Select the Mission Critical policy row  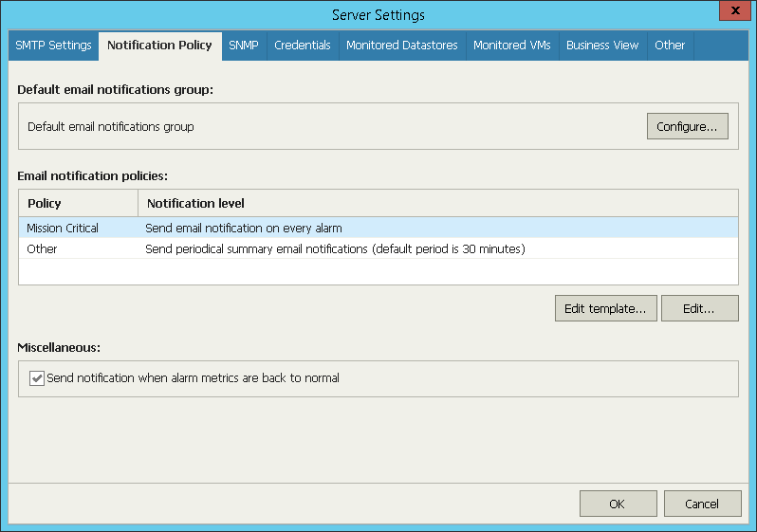coord(63,228)
